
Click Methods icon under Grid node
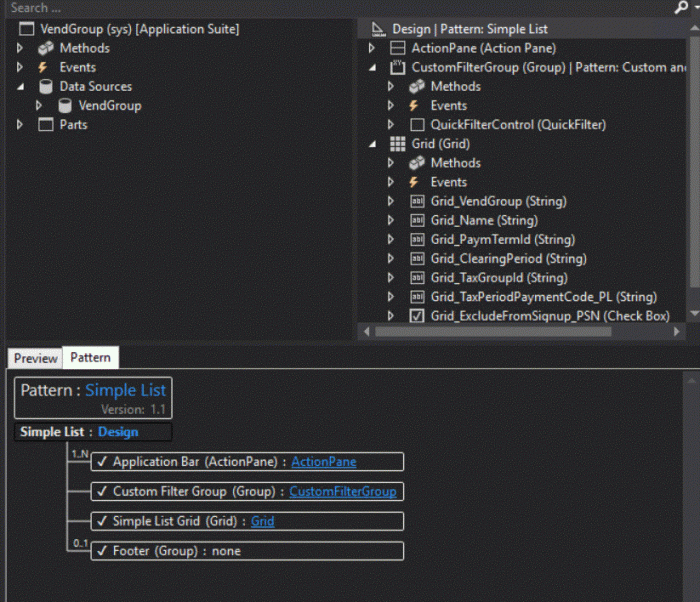[x=417, y=163]
